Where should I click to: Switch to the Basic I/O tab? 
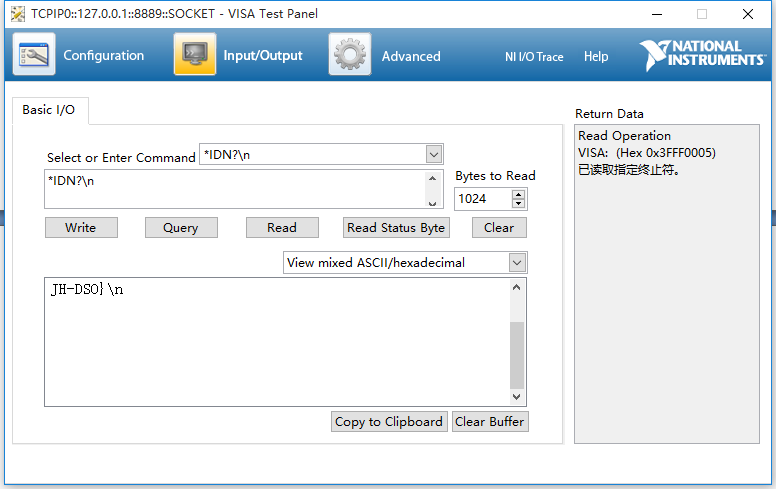(x=49, y=110)
